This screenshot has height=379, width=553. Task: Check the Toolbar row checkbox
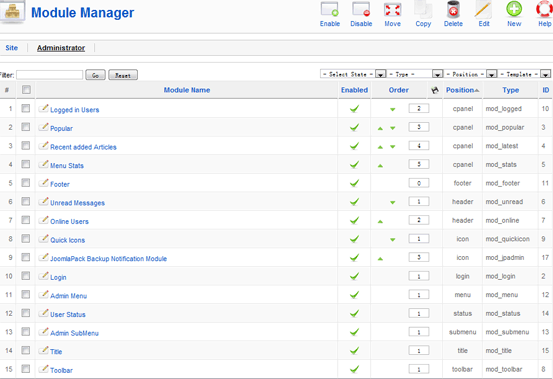coord(25,369)
